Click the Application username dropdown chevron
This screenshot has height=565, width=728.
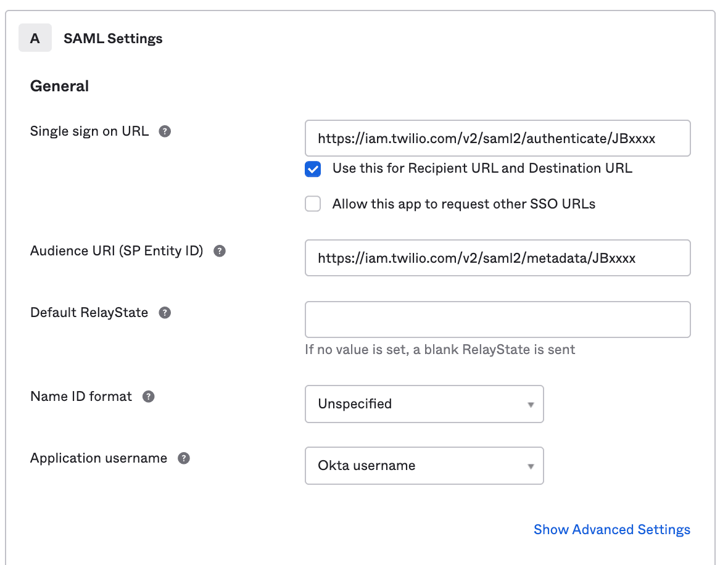(x=531, y=466)
